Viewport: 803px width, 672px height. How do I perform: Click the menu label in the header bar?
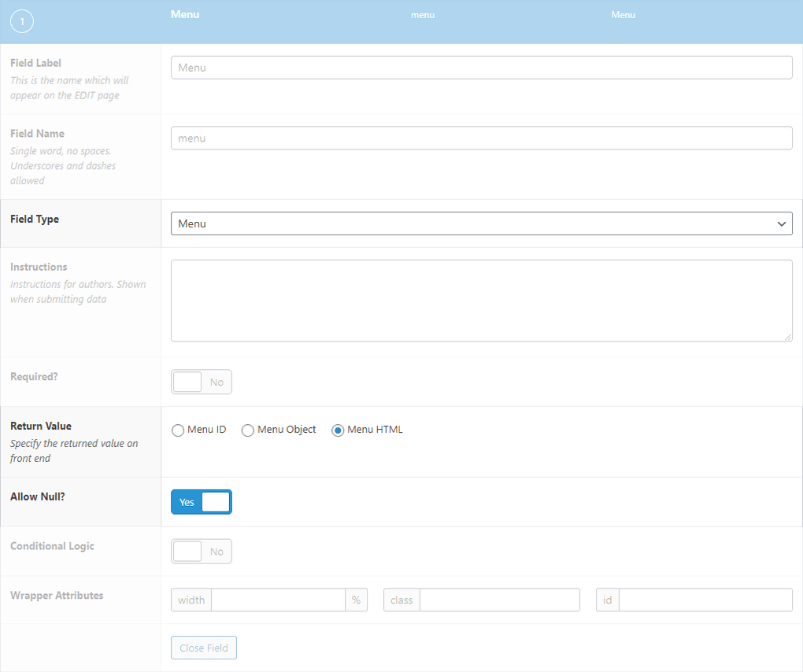(x=423, y=14)
